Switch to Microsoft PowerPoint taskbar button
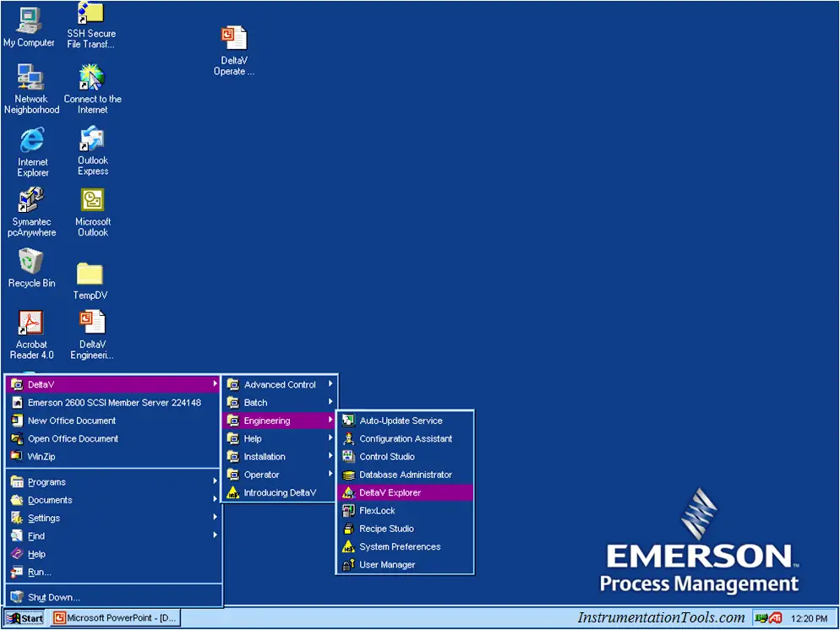The width and height of the screenshot is (840, 630). click(115, 618)
